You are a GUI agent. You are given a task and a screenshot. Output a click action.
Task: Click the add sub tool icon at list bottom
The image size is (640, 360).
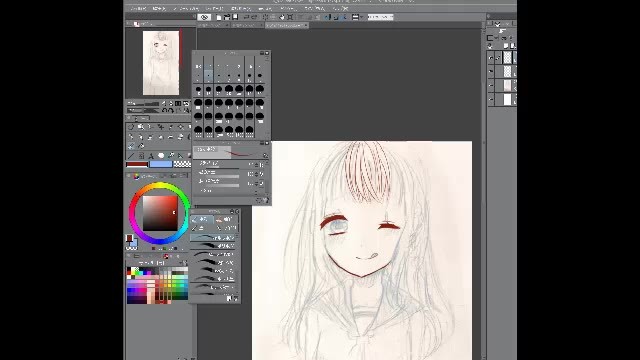tap(229, 299)
